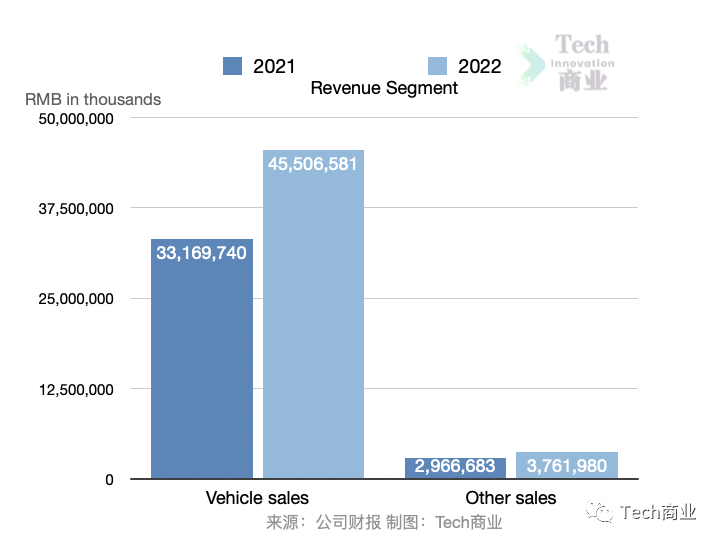Click the 0 y-axis tick label
720x544 pixels.
tap(110, 480)
